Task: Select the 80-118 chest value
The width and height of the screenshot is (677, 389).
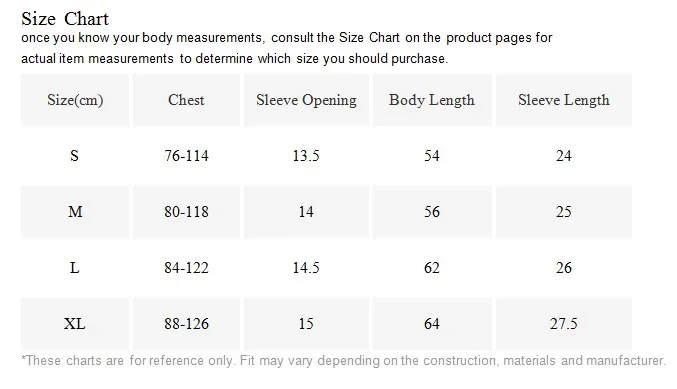Action: coord(186,212)
